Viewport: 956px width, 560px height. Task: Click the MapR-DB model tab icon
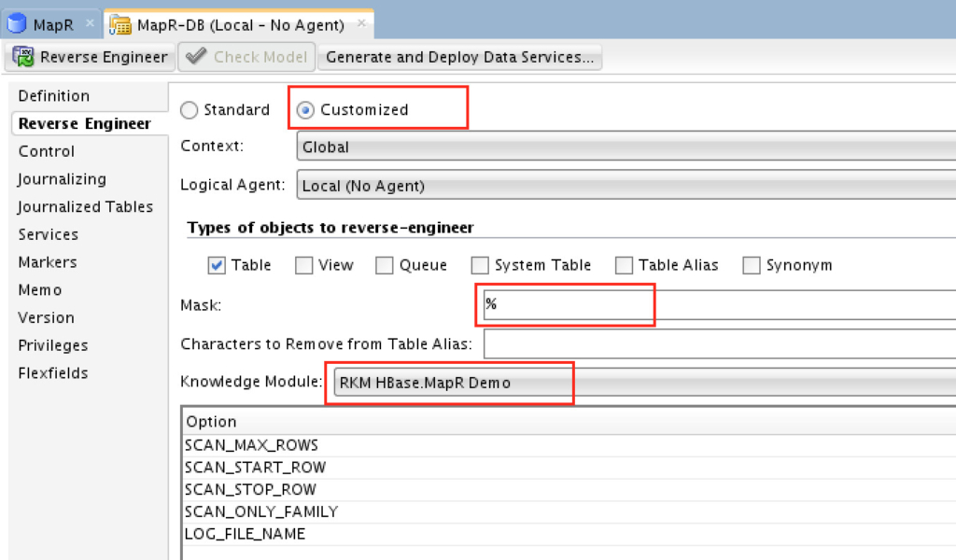[120, 24]
